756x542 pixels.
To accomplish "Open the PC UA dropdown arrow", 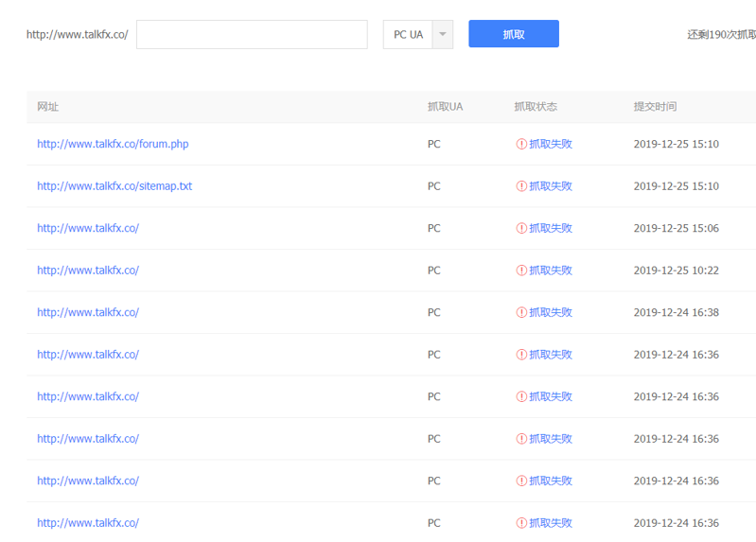I will pyautogui.click(x=443, y=34).
